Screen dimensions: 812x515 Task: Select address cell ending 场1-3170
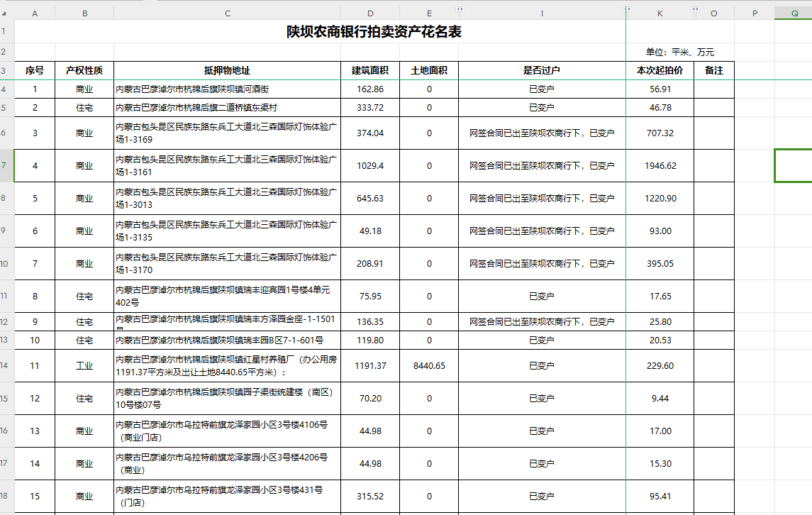click(x=228, y=263)
